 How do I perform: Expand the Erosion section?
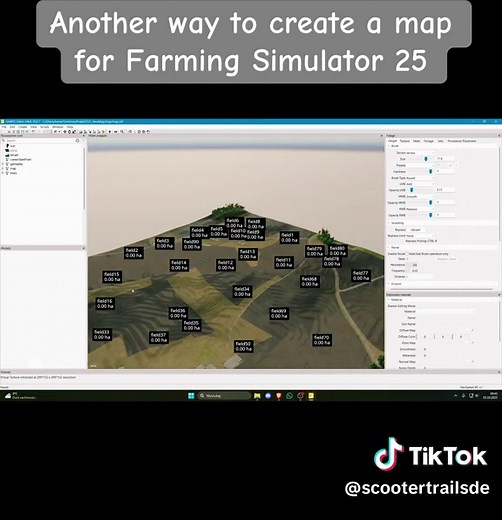click(x=389, y=284)
